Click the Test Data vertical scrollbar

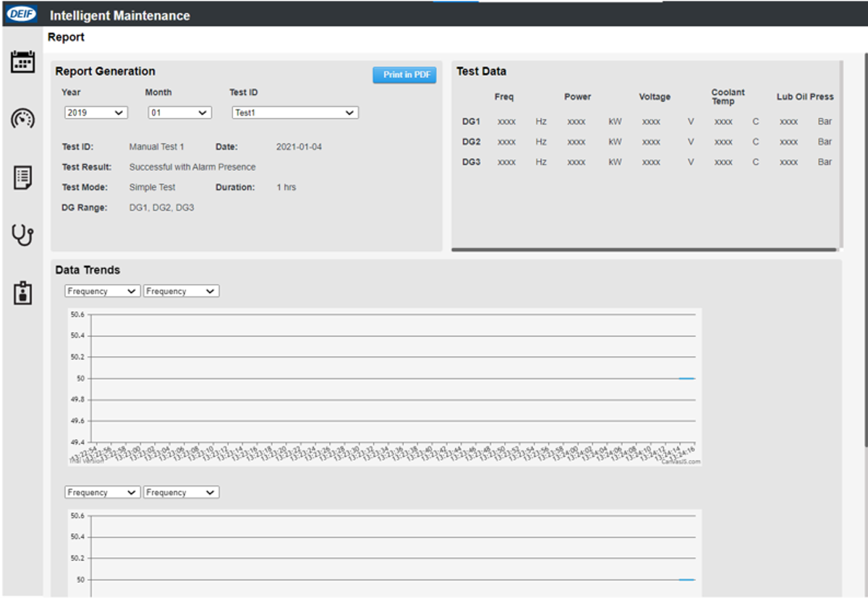coord(841,152)
